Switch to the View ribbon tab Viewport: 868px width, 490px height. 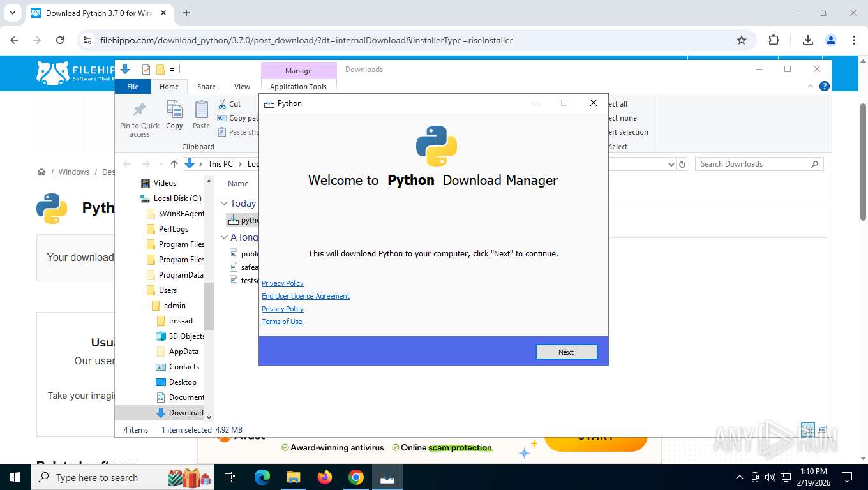click(242, 87)
